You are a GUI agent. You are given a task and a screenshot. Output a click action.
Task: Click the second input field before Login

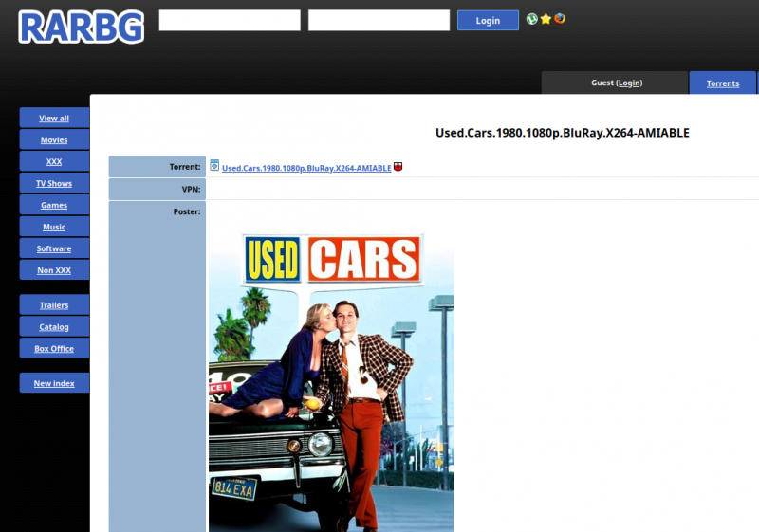pyautogui.click(x=379, y=20)
